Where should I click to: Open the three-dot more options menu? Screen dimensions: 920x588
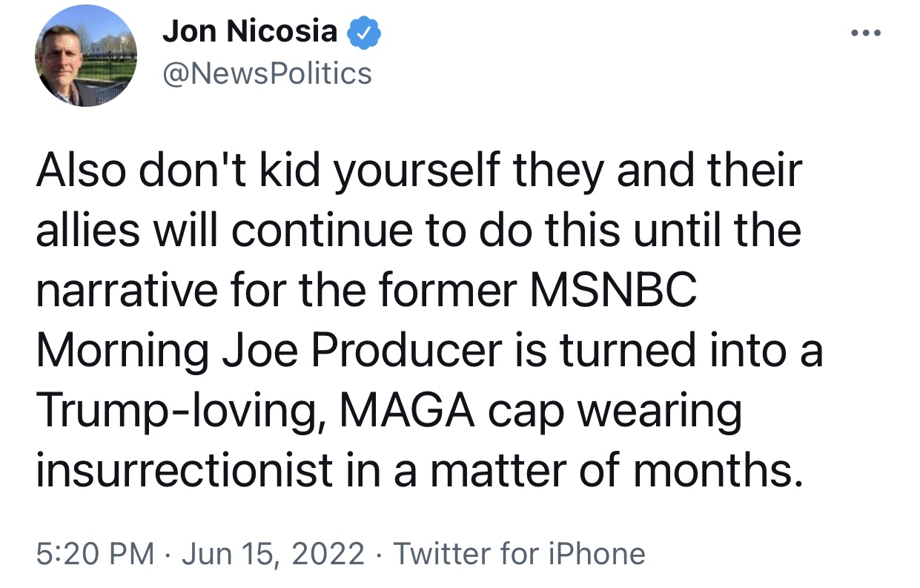[x=866, y=33]
